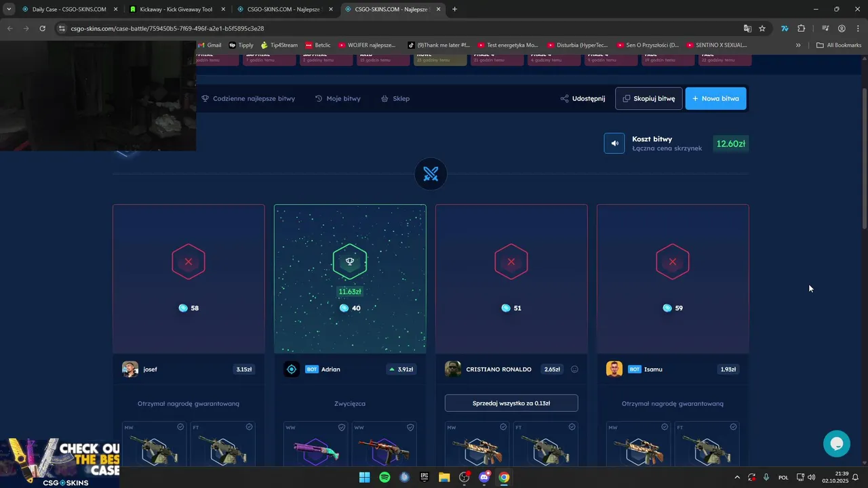The width and height of the screenshot is (868, 488).
Task: Click the microphone tray icon
Action: click(x=766, y=477)
